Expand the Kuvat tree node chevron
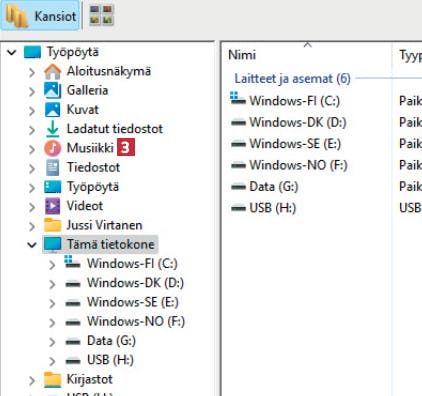 (32, 111)
